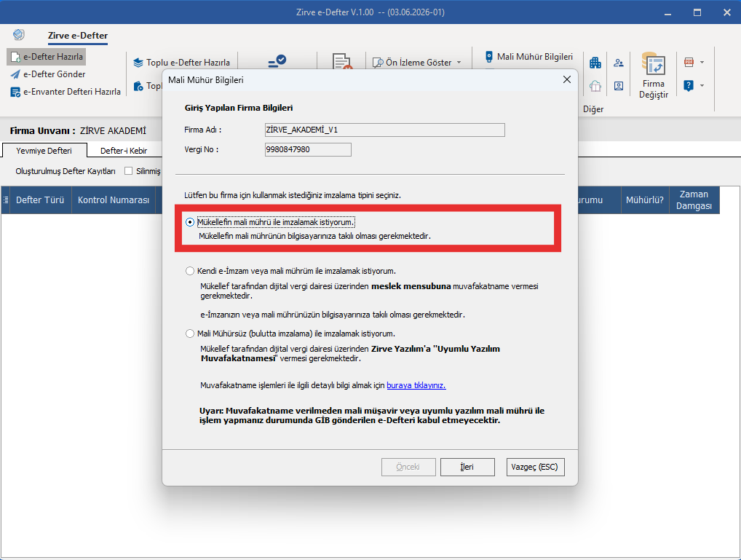The image size is (741, 560).
Task: Maximize the Zirve e-Defter window
Action: click(x=697, y=12)
